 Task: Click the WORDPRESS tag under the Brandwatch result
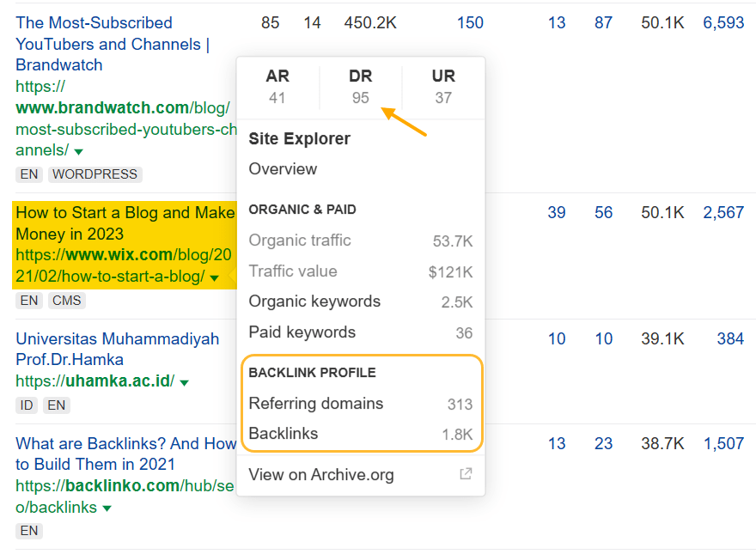(x=94, y=174)
